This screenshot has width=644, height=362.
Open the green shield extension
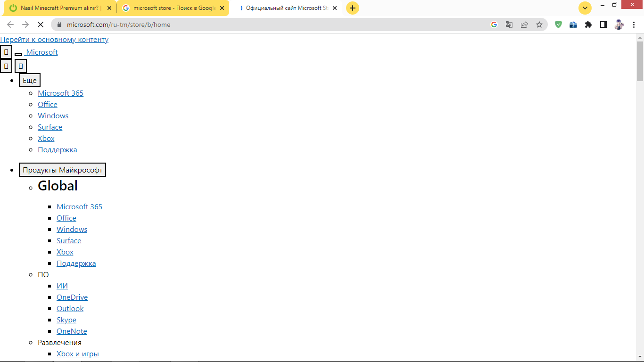(x=558, y=25)
